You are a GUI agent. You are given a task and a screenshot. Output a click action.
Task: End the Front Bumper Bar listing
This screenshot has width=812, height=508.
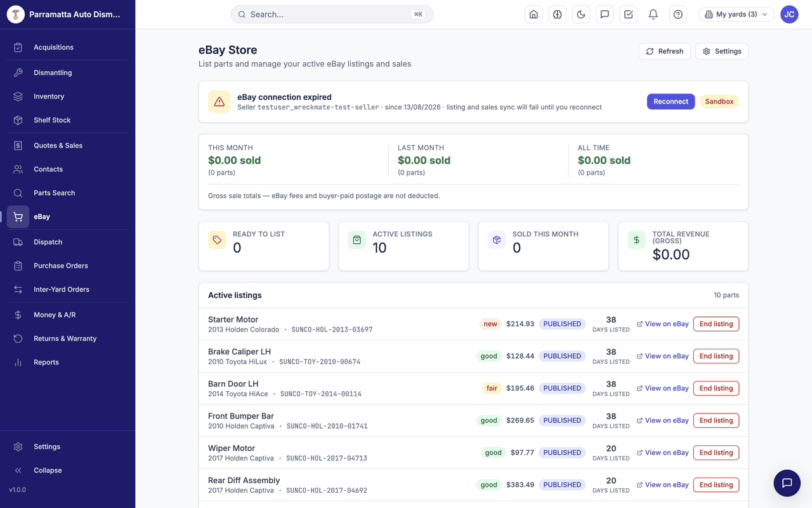pos(716,420)
